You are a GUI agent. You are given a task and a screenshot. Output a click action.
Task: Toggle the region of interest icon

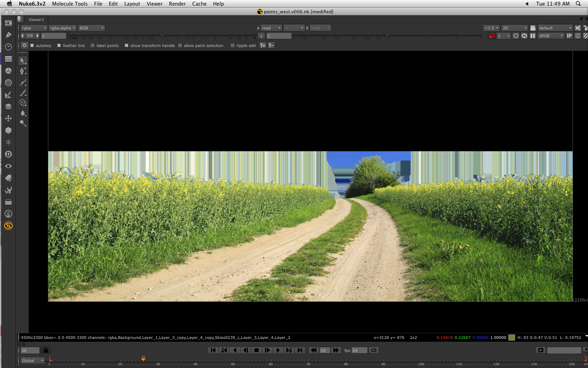click(x=516, y=36)
